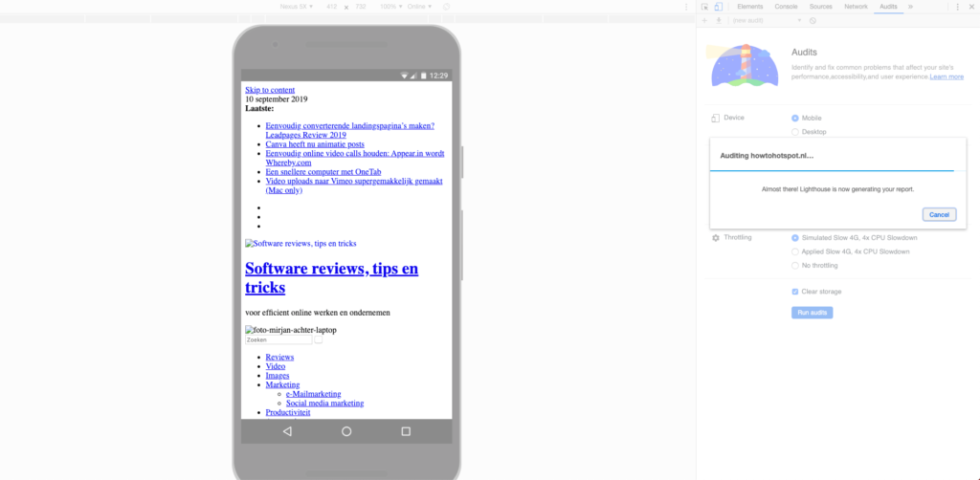Click the Zoeken search input field
Viewport: 980px width, 480px height.
pos(278,339)
